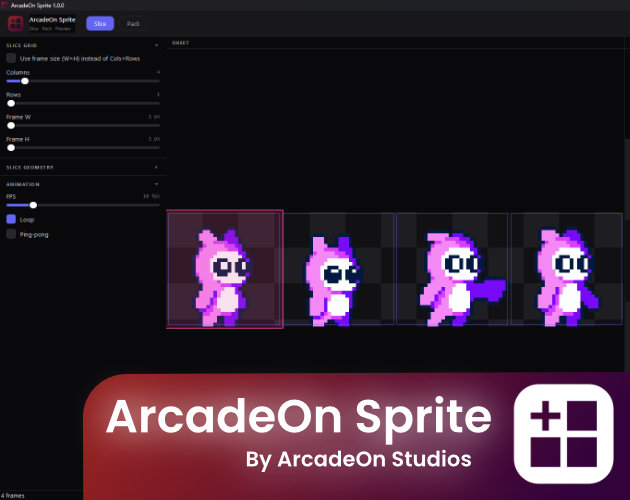Click the 'ArcadeOn Sprite' app name in header
The height and width of the screenshot is (500, 630).
point(52,20)
